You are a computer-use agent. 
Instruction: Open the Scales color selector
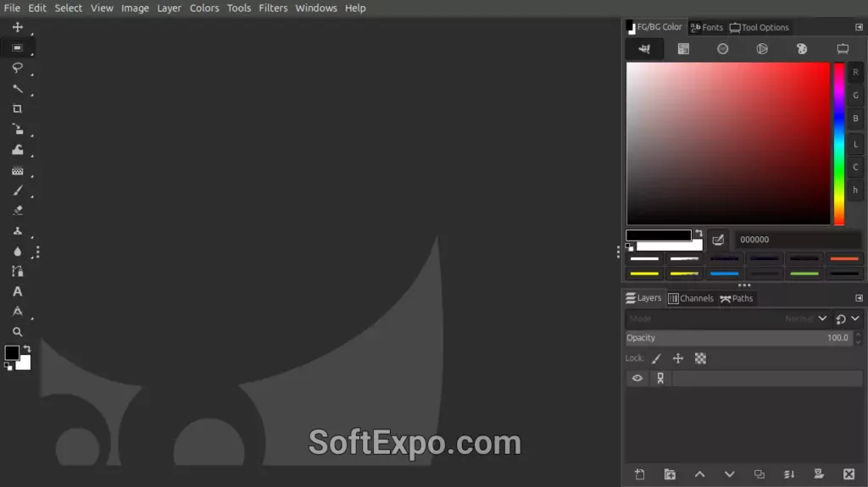point(843,49)
